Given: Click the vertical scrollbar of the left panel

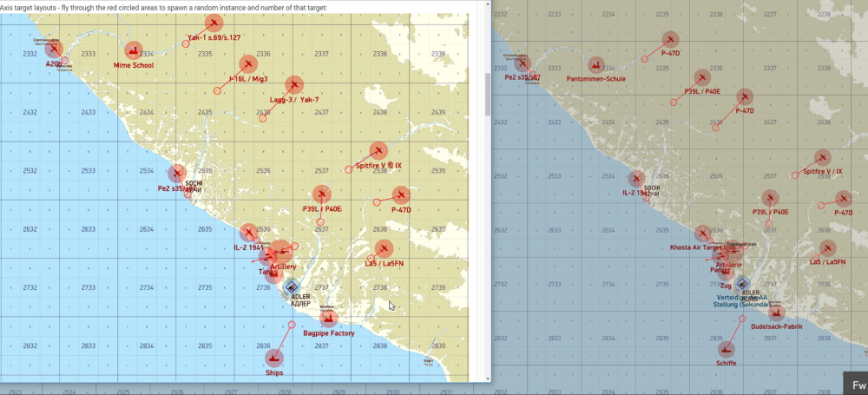Looking at the screenshot, I should click(488, 94).
